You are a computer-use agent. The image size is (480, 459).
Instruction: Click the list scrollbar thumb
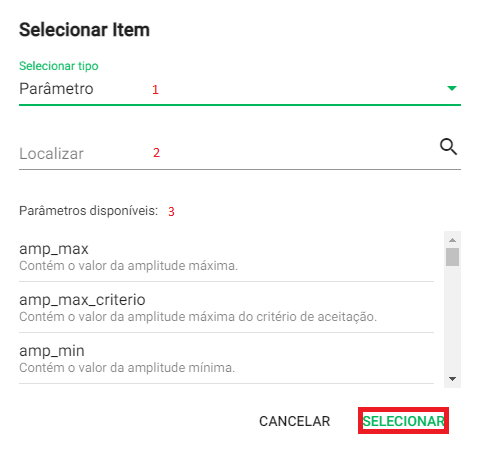452,257
